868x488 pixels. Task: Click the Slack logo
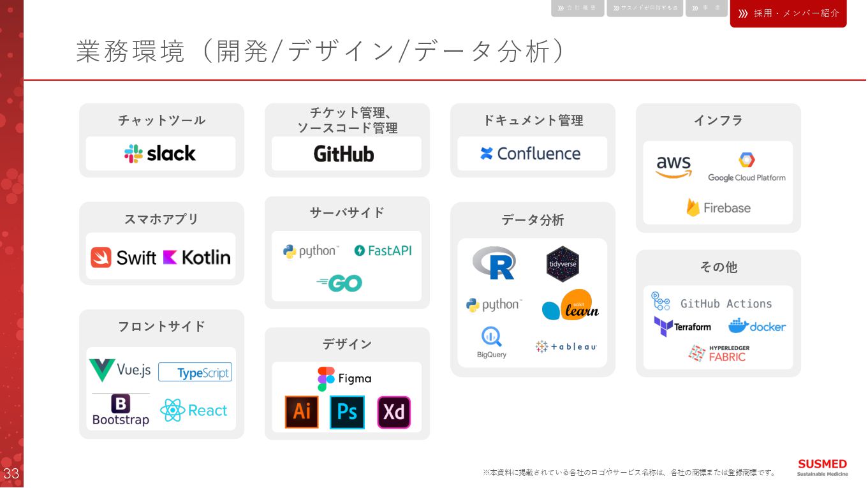[x=160, y=153]
